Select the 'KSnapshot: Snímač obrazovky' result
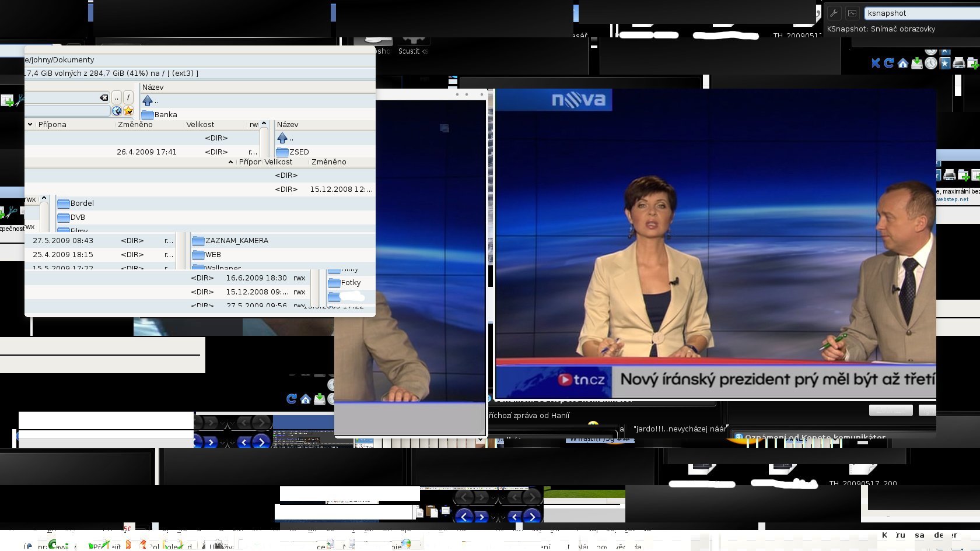The height and width of the screenshot is (551, 980). pyautogui.click(x=881, y=29)
